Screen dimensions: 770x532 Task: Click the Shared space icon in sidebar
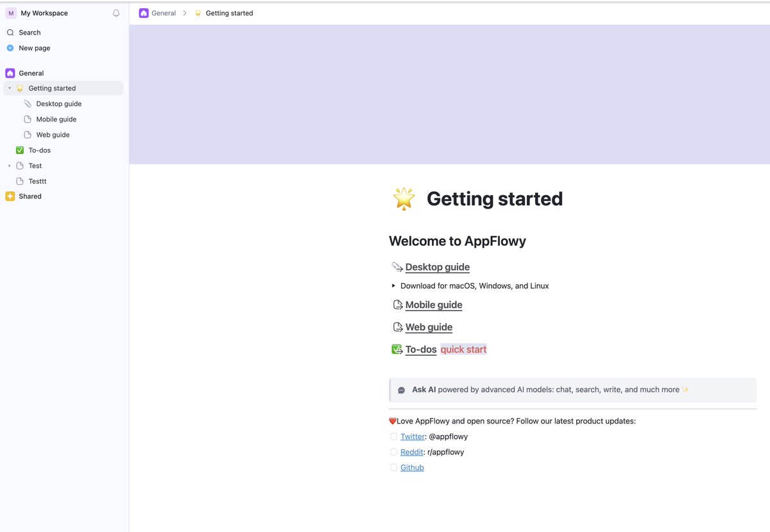(10, 196)
